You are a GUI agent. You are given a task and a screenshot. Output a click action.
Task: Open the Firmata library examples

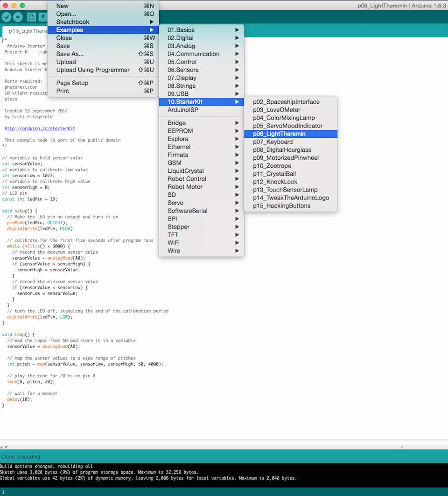202,155
